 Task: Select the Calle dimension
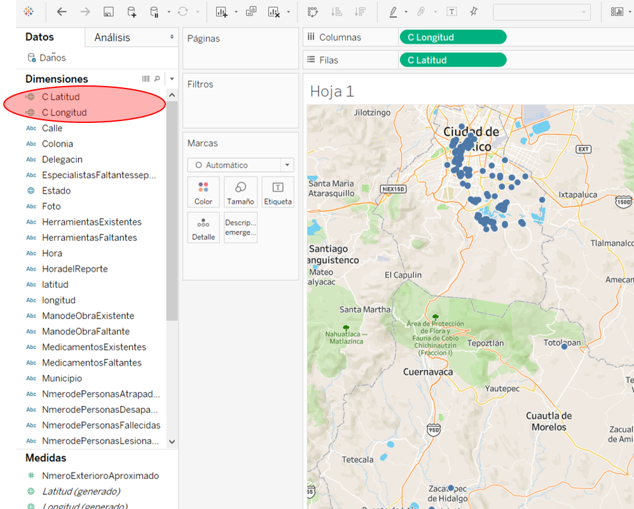pos(52,128)
